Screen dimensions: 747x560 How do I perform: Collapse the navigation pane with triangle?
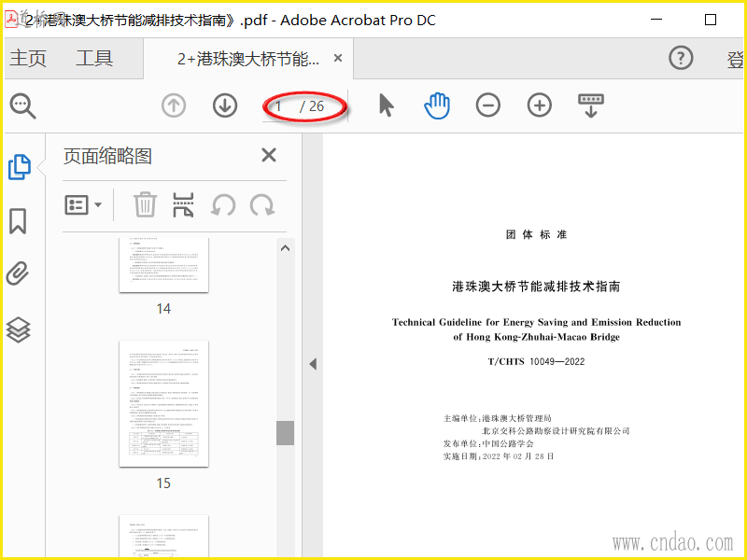(313, 364)
